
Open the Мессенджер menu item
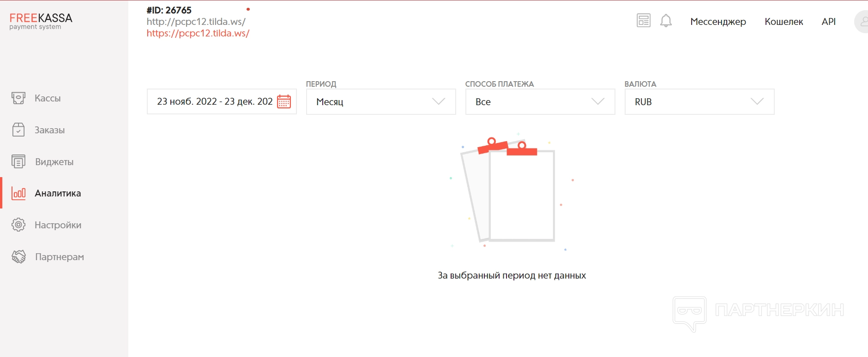[x=718, y=22]
